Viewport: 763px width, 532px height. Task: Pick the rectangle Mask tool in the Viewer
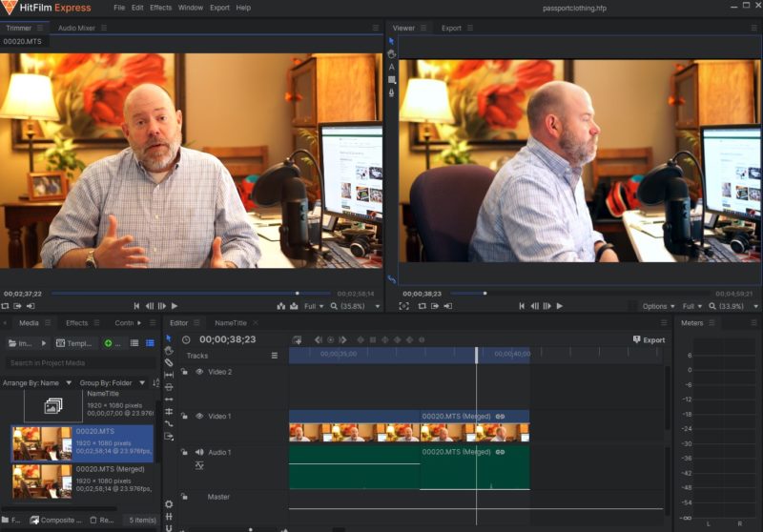coord(392,80)
